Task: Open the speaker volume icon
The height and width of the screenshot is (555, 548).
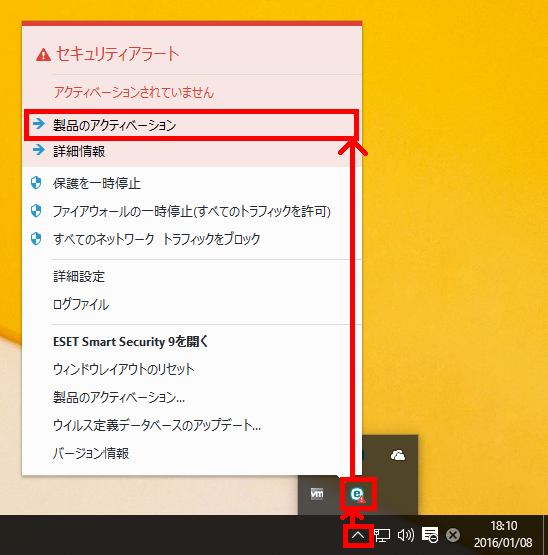Action: point(406,535)
